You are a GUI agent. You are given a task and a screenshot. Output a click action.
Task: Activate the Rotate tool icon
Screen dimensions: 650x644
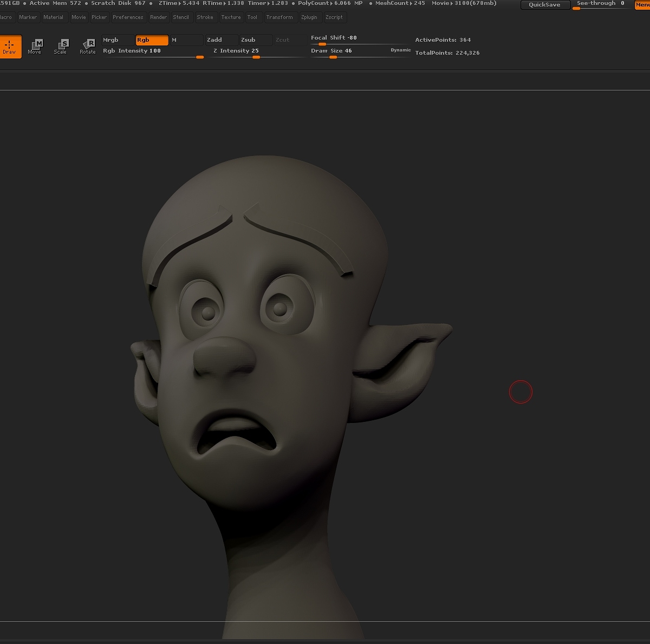tap(87, 47)
